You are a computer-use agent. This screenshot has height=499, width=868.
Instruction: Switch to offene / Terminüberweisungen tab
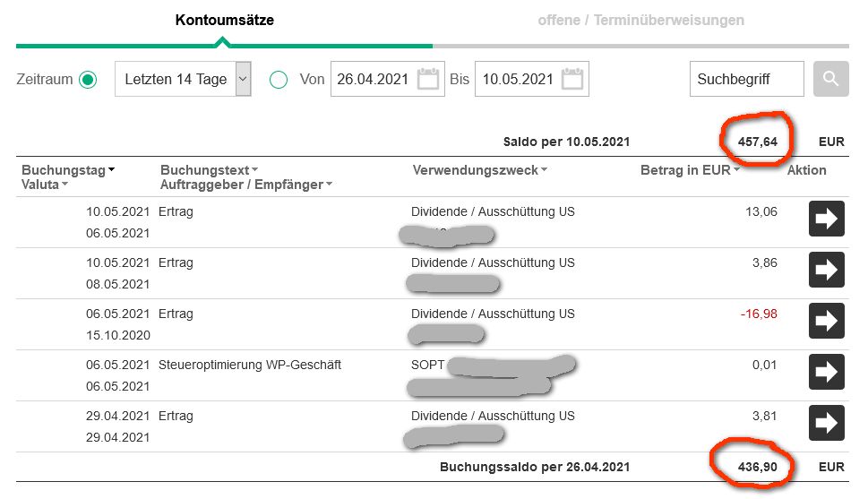(x=640, y=20)
